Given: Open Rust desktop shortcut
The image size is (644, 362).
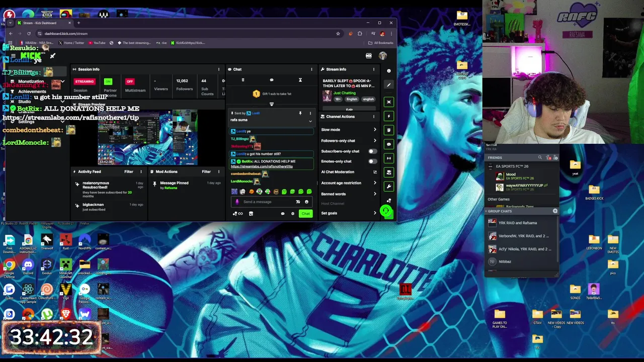Looking at the screenshot, I should 65,241.
